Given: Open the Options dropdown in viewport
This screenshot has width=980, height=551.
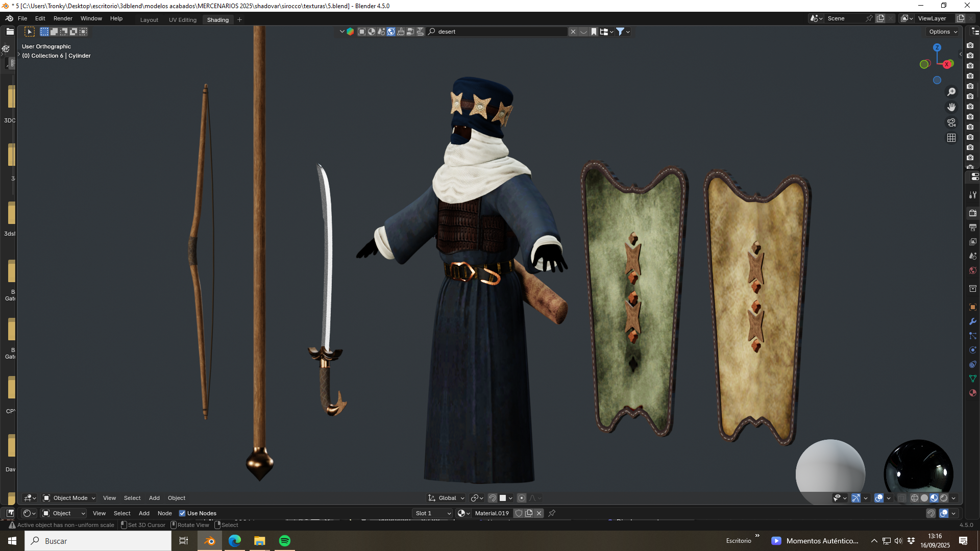Looking at the screenshot, I should (943, 32).
